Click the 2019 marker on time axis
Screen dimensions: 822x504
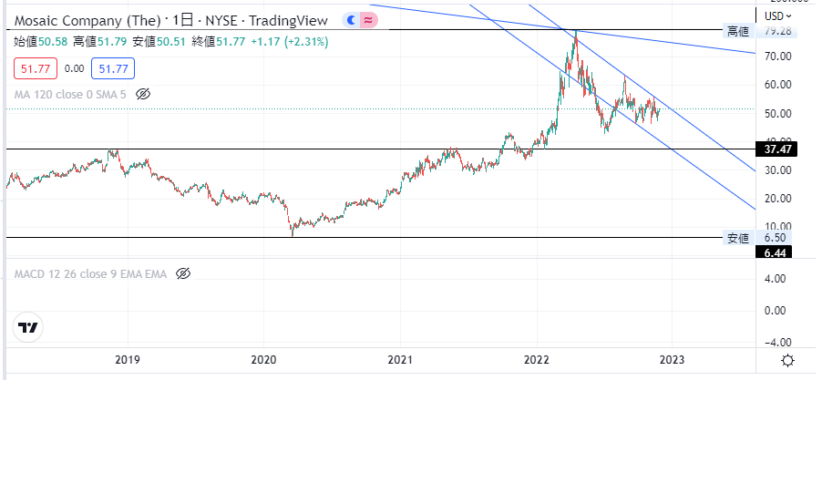coord(128,360)
